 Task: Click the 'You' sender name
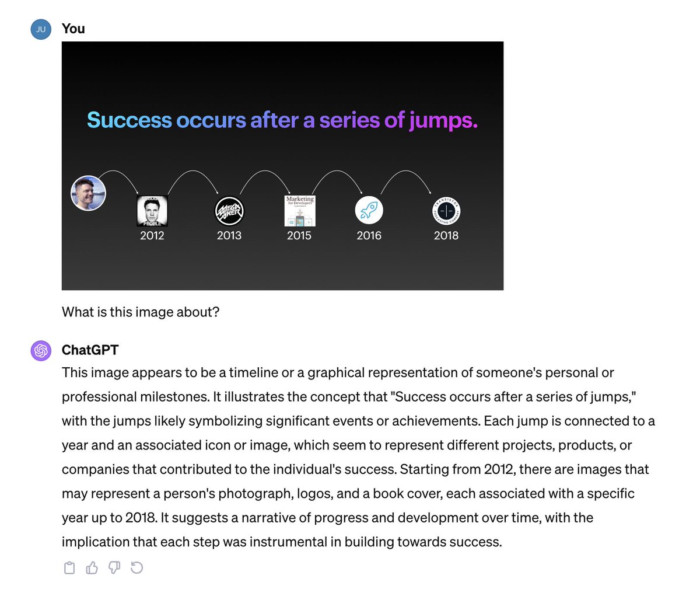point(73,29)
